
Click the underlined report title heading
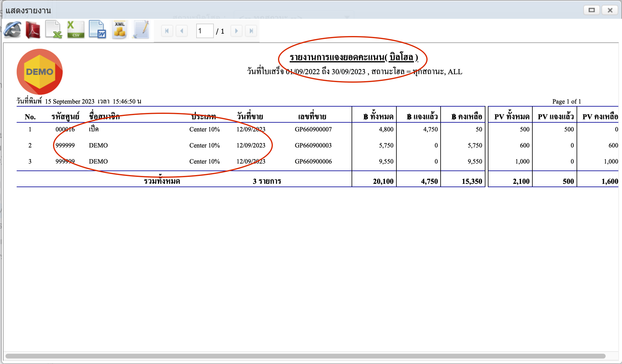click(x=354, y=57)
